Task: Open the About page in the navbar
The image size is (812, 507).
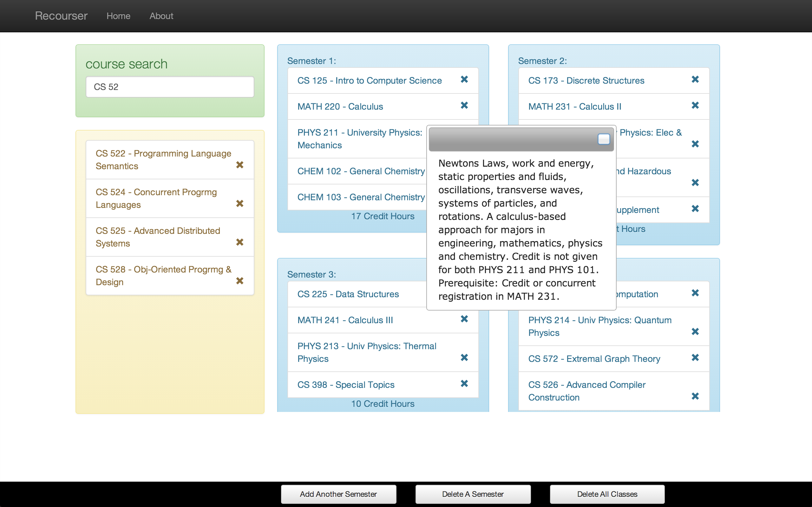Action: coord(161,16)
